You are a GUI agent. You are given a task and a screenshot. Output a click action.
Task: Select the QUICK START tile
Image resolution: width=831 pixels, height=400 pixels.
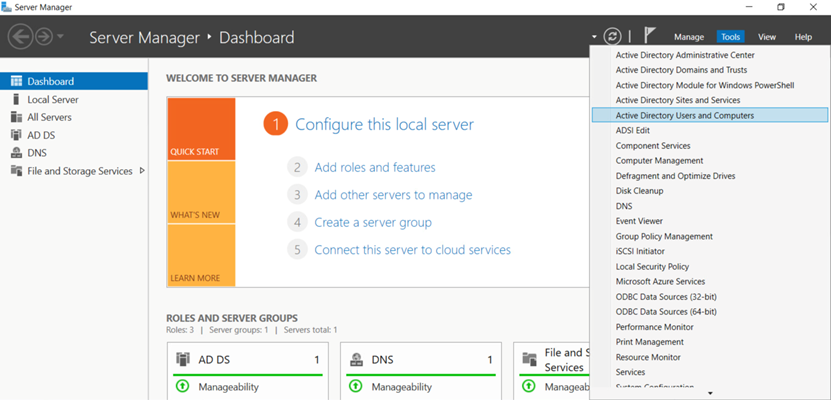pyautogui.click(x=201, y=129)
